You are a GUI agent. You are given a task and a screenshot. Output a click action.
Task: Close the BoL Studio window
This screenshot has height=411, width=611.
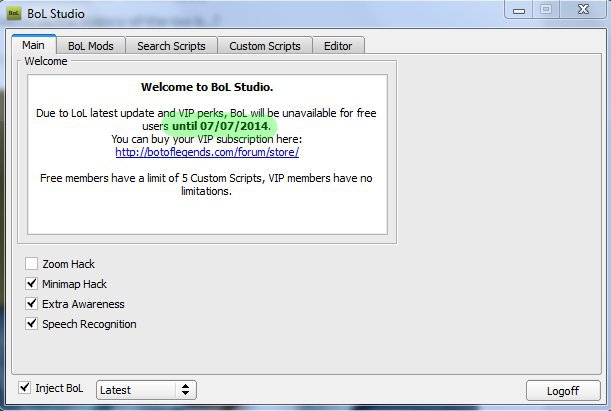(583, 9)
